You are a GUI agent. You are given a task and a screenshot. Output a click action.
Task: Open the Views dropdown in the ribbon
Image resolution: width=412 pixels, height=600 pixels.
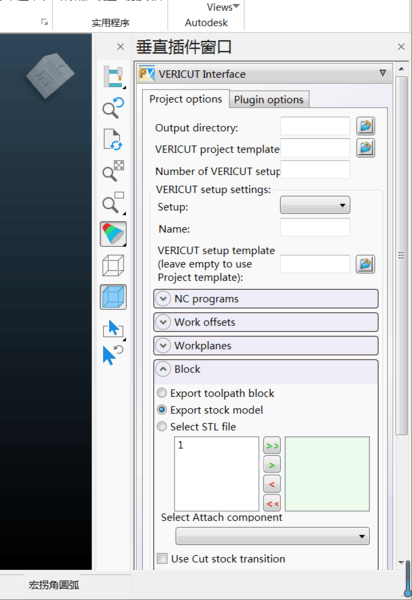point(223,7)
